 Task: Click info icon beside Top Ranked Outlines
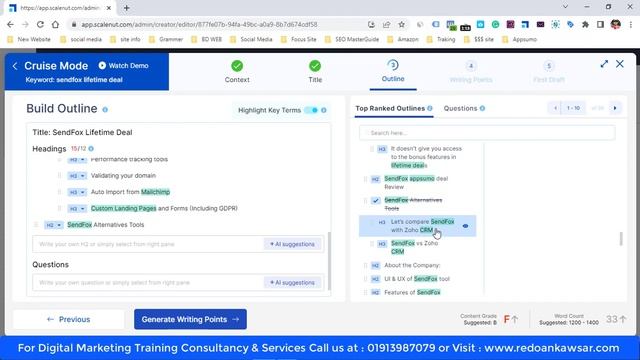point(430,108)
